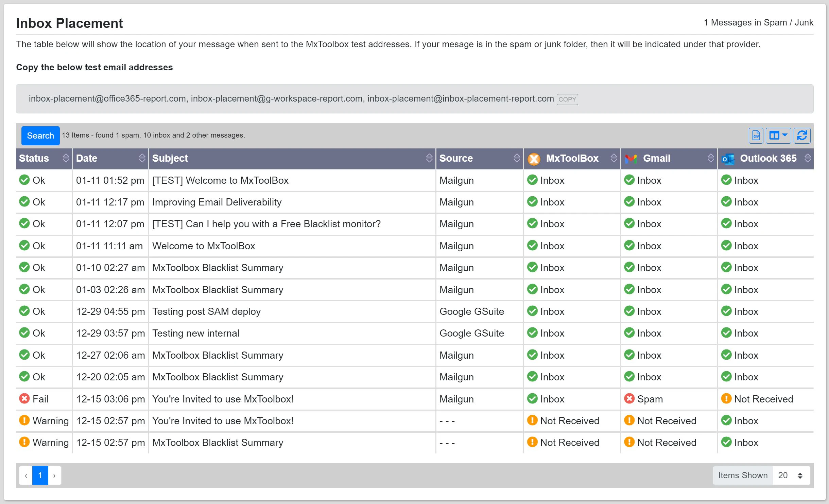Export the table to CSV

pos(755,136)
